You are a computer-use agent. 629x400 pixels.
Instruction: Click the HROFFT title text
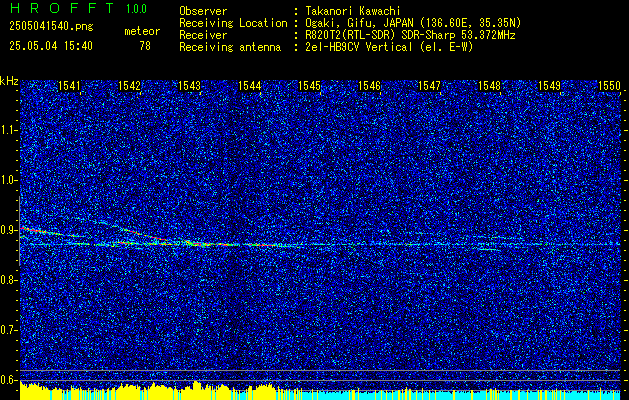click(x=62, y=8)
